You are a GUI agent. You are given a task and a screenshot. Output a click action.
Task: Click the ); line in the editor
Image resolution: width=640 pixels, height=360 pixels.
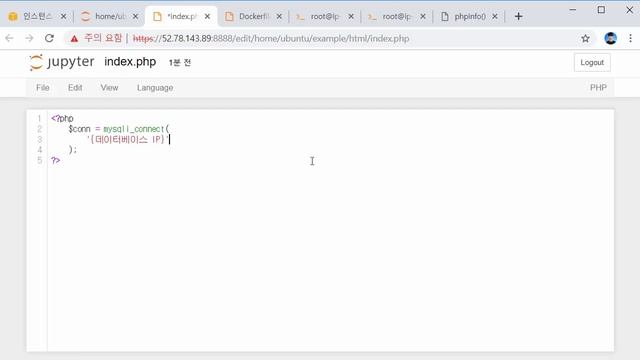73,150
